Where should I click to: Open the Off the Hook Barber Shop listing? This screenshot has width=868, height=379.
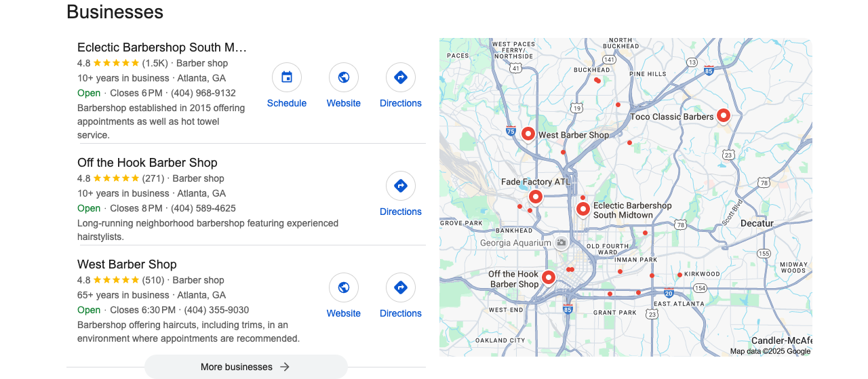tap(147, 163)
